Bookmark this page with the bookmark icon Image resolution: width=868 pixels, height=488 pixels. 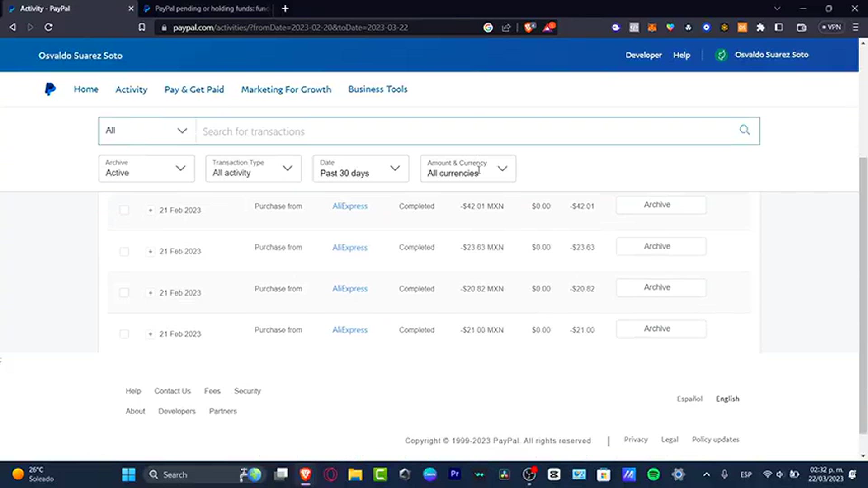pos(142,27)
